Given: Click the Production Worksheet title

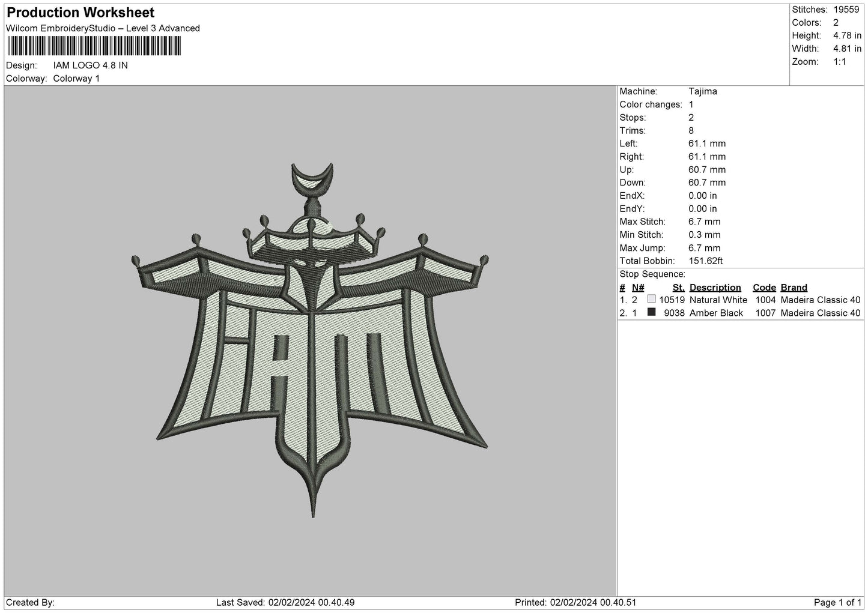Looking at the screenshot, I should click(80, 13).
